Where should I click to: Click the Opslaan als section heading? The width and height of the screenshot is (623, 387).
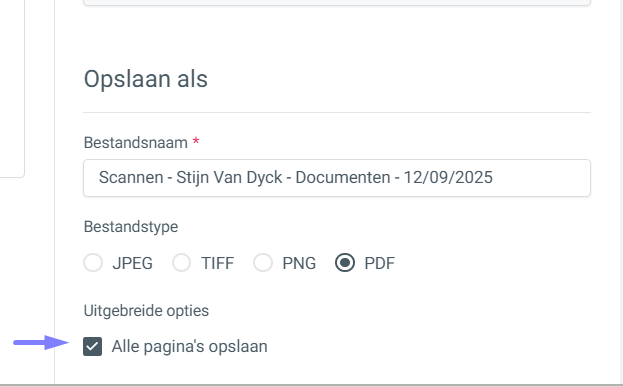click(x=145, y=79)
